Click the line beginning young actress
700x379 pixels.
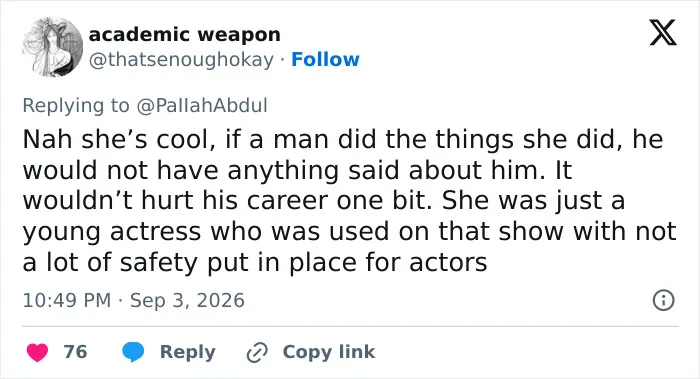[350, 232]
